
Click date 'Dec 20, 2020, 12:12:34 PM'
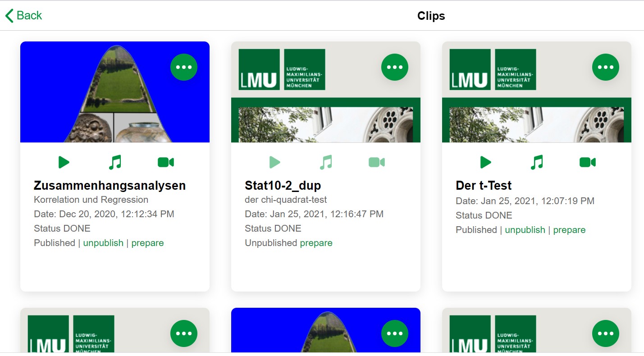click(x=117, y=214)
